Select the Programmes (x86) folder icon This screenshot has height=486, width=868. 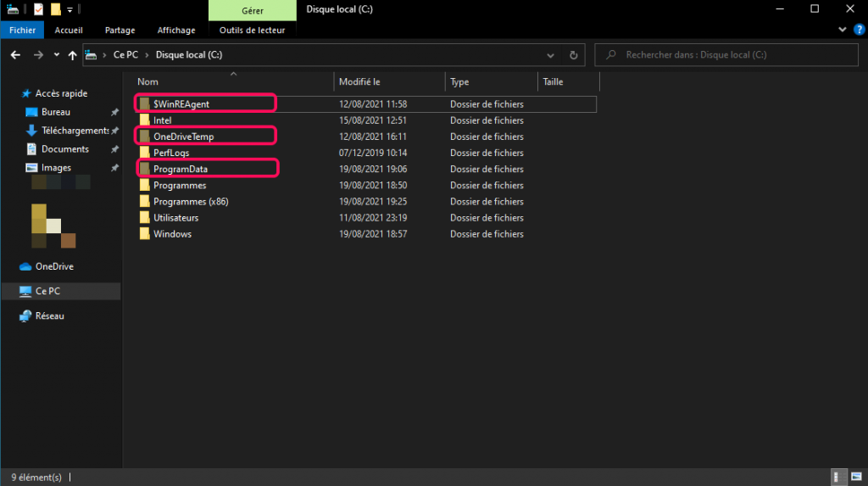144,201
